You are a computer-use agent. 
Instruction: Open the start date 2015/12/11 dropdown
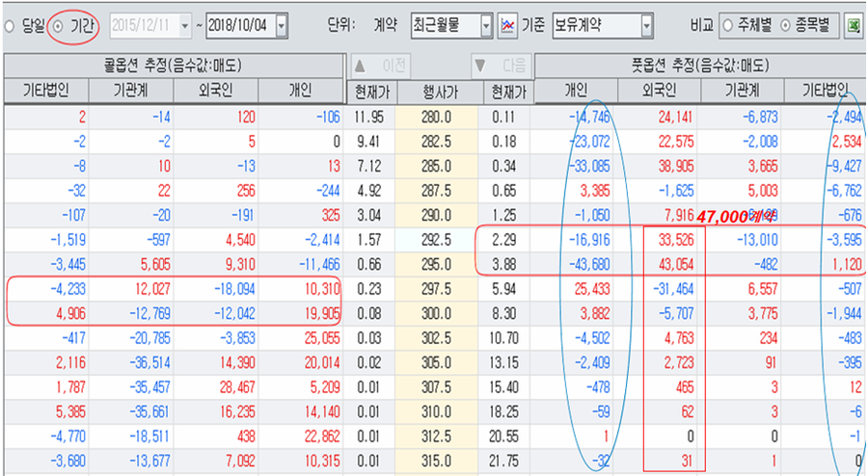click(187, 26)
